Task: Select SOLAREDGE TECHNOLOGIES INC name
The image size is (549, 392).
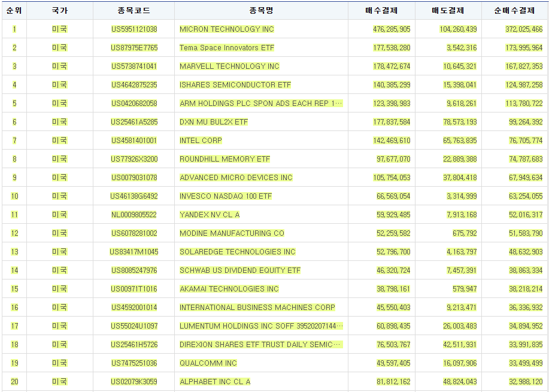Action: 238,251
